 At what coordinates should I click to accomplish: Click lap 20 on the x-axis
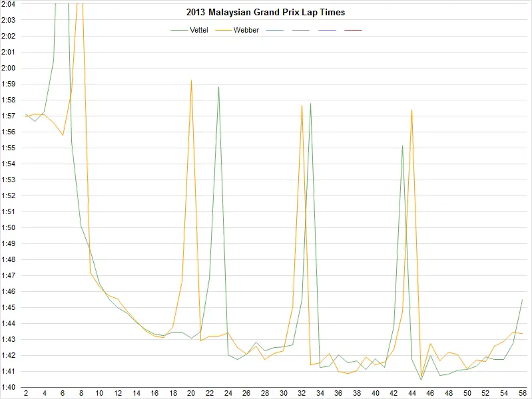tap(191, 393)
